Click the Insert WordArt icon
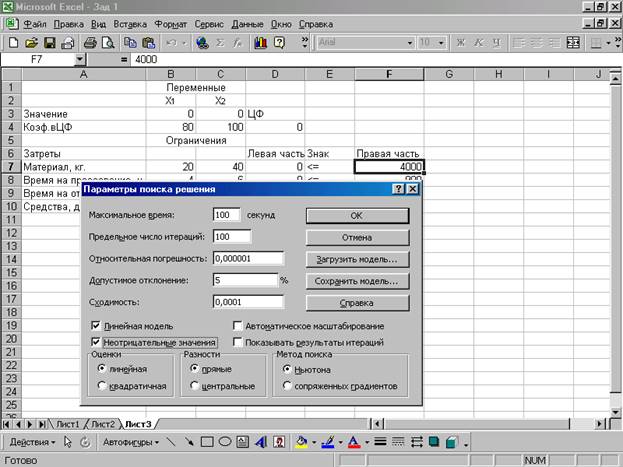Image resolution: width=623 pixels, height=467 pixels. tap(259, 441)
